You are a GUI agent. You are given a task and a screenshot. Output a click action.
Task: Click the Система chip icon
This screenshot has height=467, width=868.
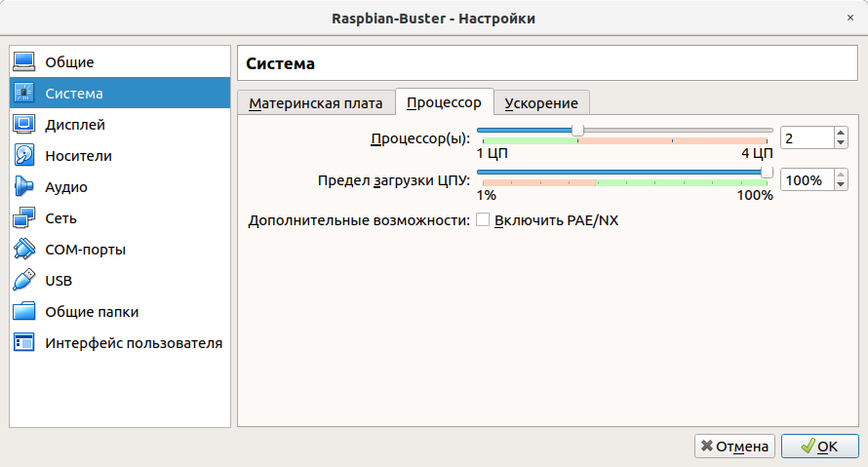click(23, 93)
